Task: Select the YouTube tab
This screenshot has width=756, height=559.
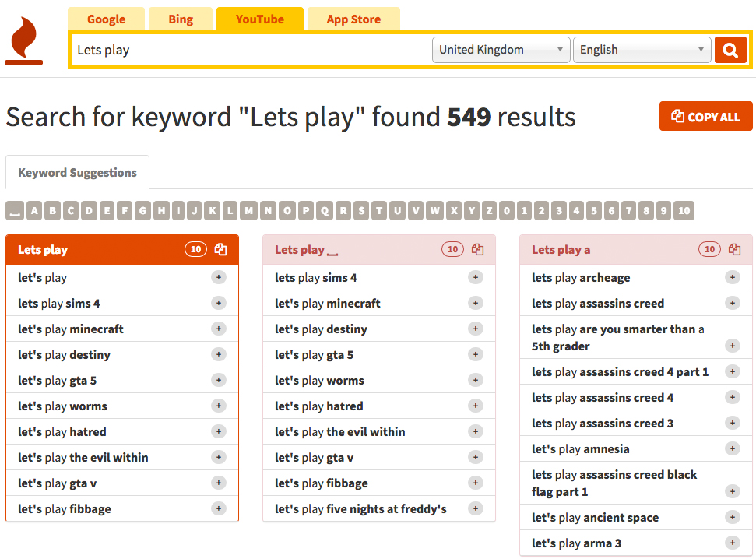Action: pos(260,19)
